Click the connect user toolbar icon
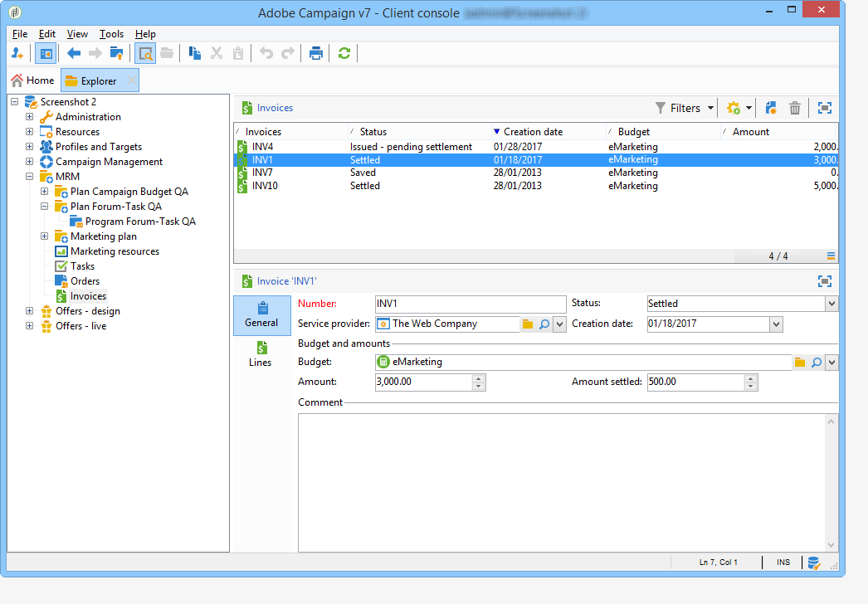The image size is (868, 604). (x=17, y=54)
